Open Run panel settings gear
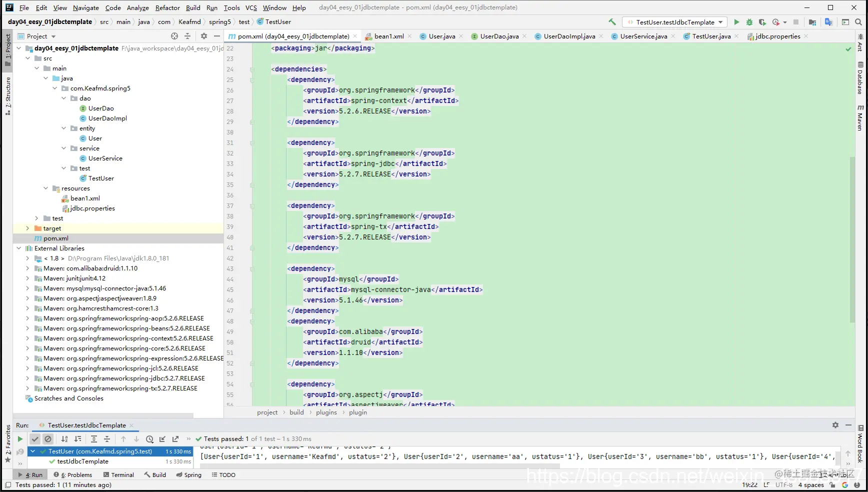 (835, 425)
